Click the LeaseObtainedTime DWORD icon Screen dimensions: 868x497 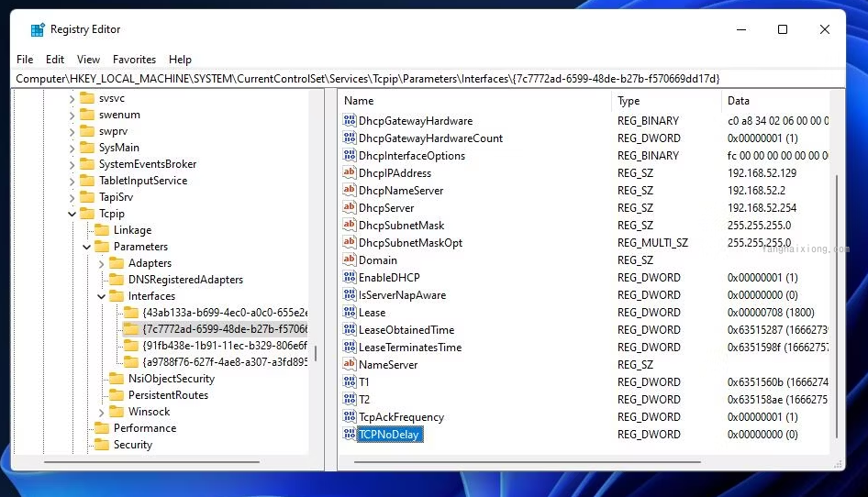(x=350, y=329)
